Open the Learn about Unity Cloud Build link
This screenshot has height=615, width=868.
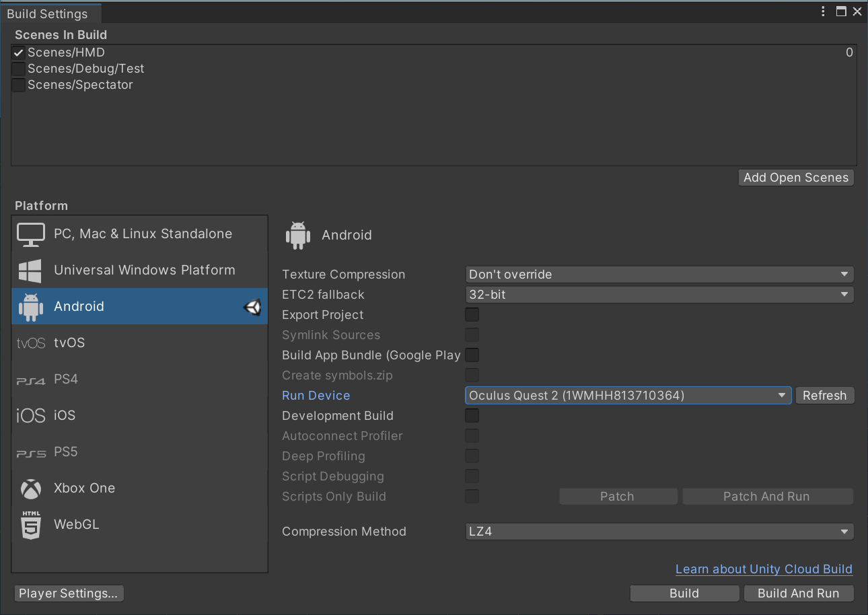pos(764,569)
